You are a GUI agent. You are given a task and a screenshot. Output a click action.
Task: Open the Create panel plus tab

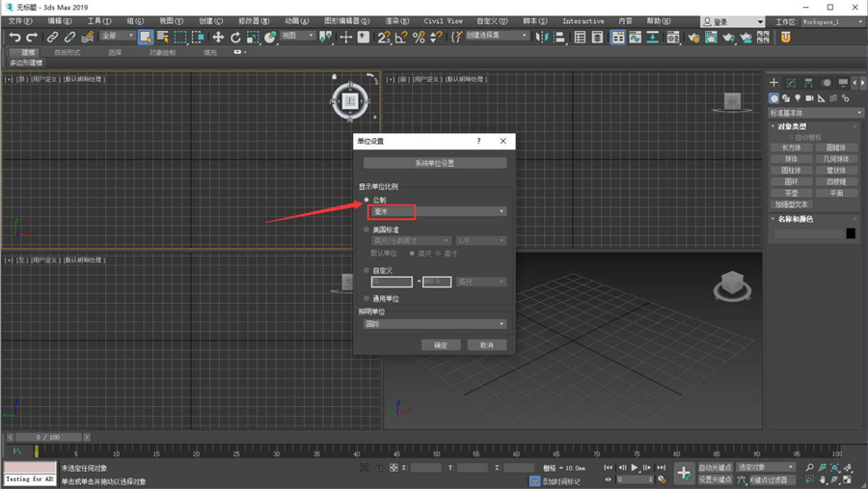773,83
